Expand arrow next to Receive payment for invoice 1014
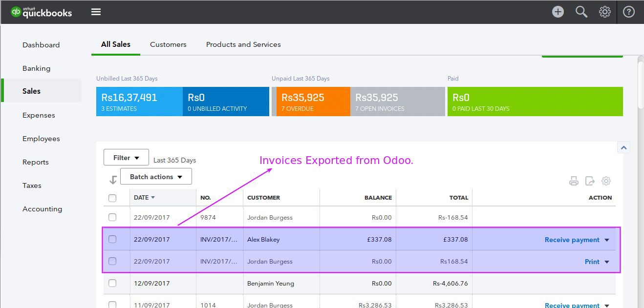The width and height of the screenshot is (644, 308). [607, 306]
